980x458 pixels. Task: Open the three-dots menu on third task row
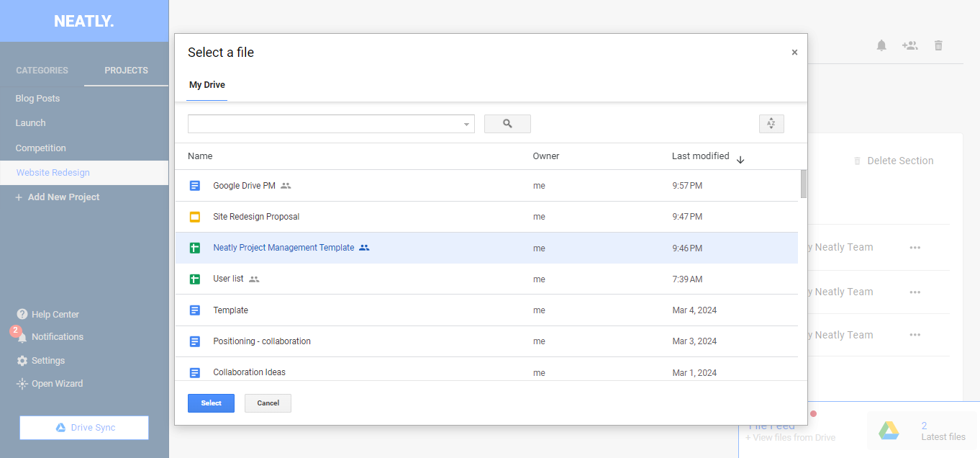coord(915,335)
